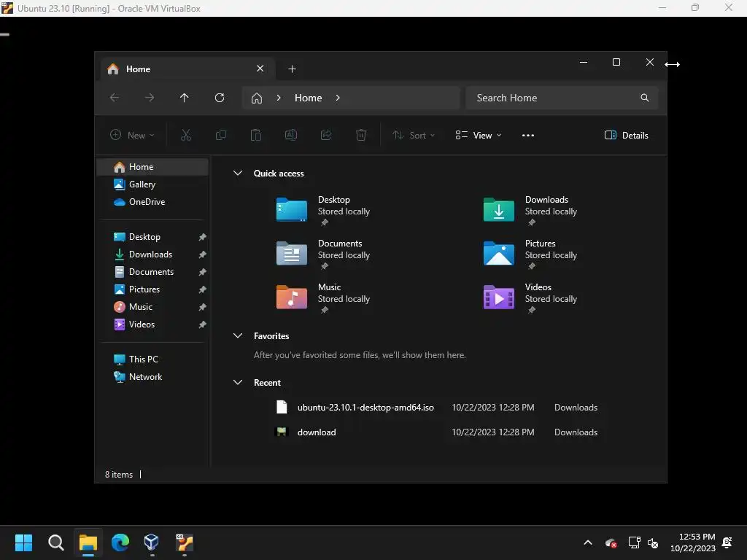The image size is (747, 560).
Task: Click the Back navigation arrow
Action: [115, 98]
